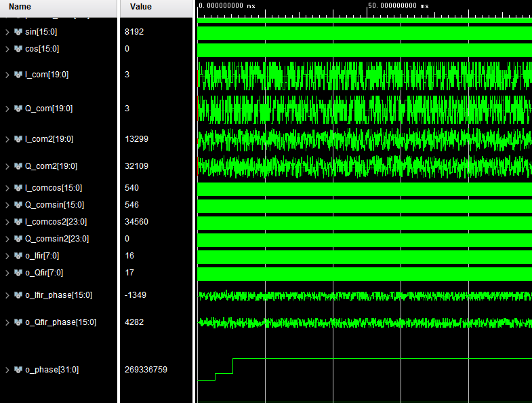Click the bus icon beside Q_comsin2[23:0]
This screenshot has width=532, height=403.
[18, 239]
